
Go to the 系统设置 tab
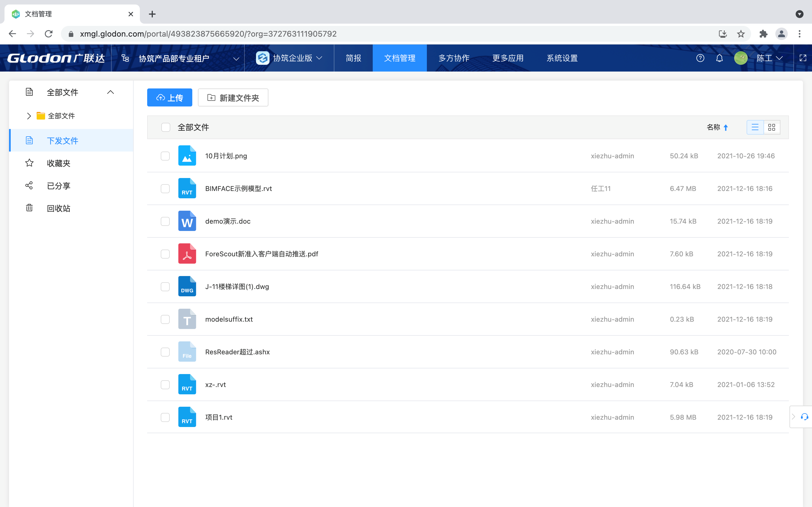562,58
